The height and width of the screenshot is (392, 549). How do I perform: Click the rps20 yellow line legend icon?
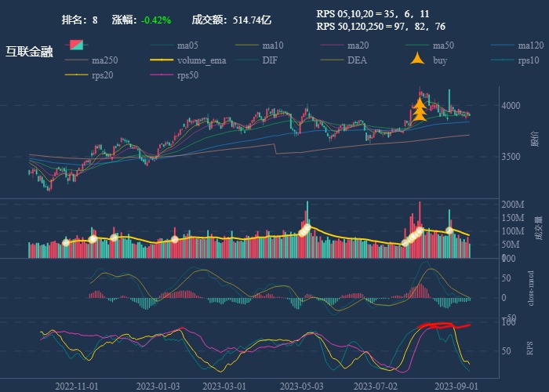(77, 75)
